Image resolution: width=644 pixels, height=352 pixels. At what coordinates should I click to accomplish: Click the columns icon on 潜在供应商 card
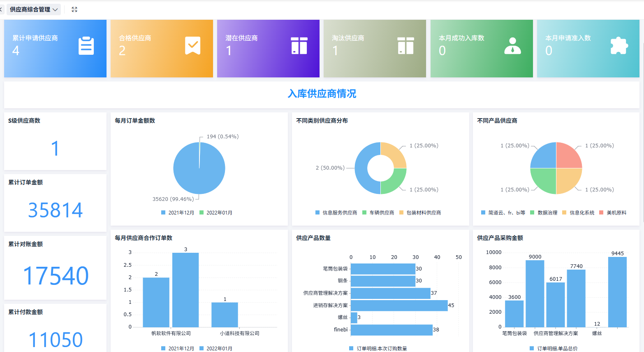tap(299, 46)
